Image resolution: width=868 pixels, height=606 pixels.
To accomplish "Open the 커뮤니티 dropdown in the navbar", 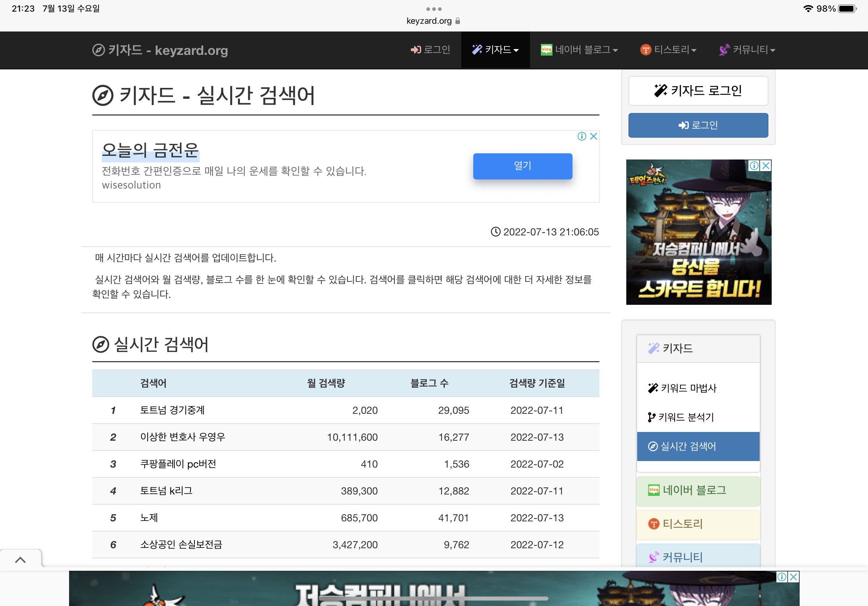I will [x=747, y=50].
